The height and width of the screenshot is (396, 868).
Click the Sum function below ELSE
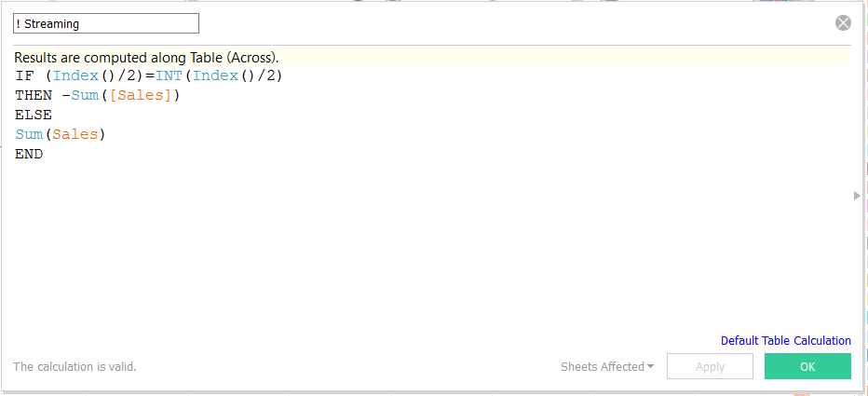coord(29,135)
